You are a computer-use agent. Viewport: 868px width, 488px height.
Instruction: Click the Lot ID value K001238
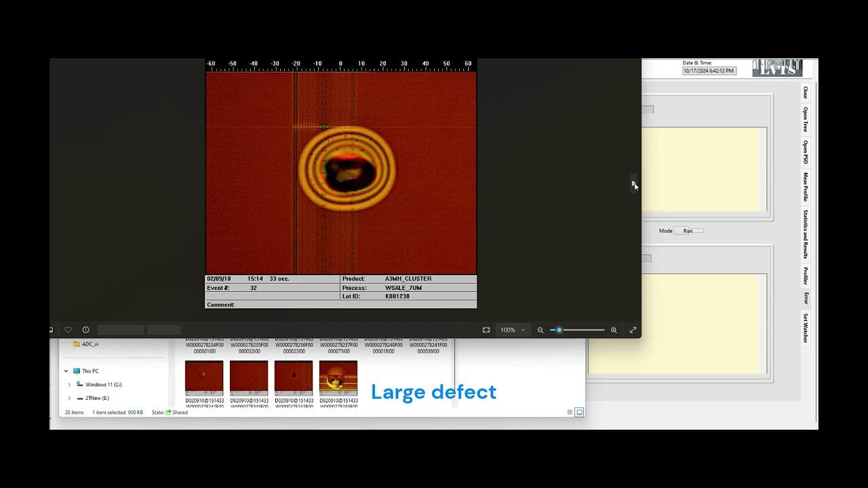click(397, 296)
